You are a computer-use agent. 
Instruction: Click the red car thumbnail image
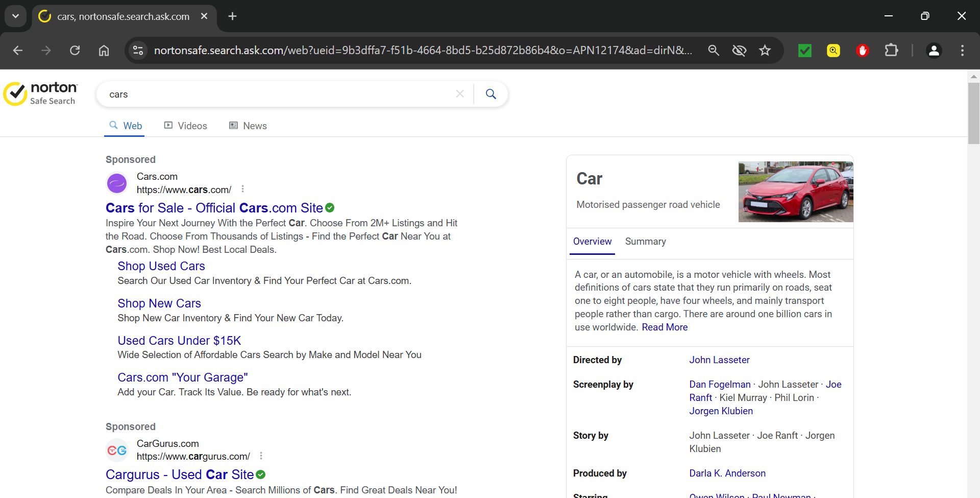click(795, 192)
